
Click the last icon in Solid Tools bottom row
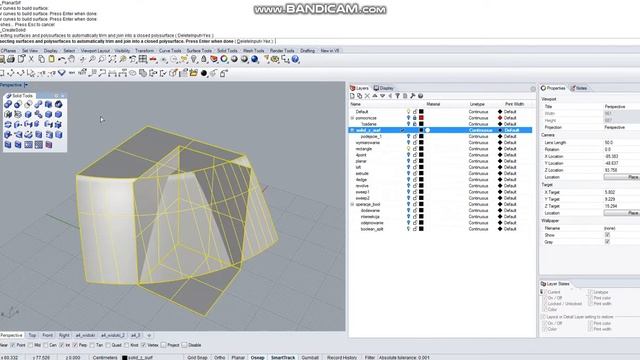49,144
